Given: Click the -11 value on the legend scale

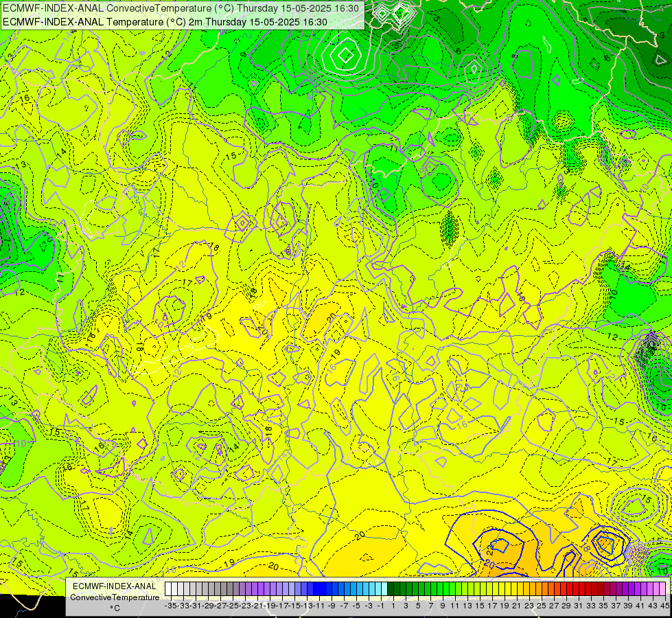Looking at the screenshot, I should coord(319,606).
